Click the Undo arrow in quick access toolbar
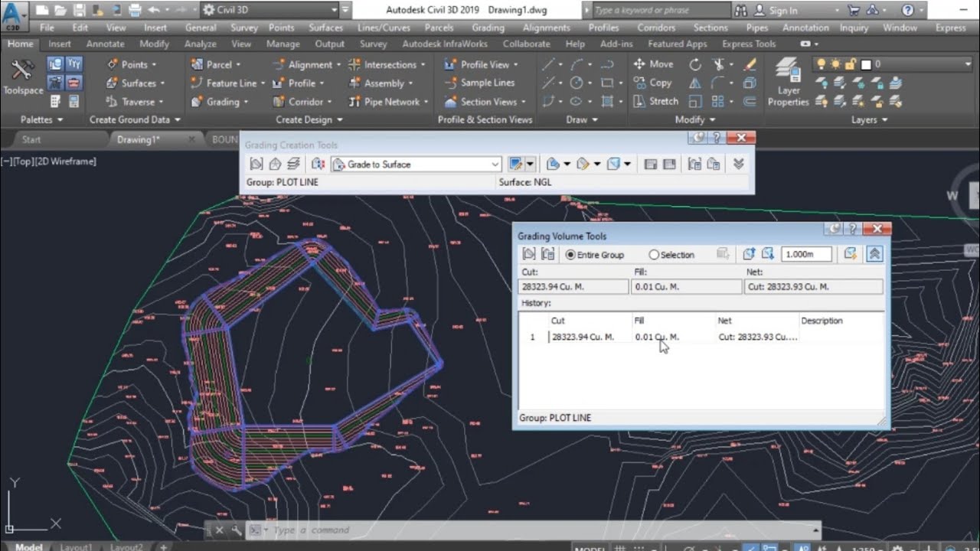 (x=153, y=10)
